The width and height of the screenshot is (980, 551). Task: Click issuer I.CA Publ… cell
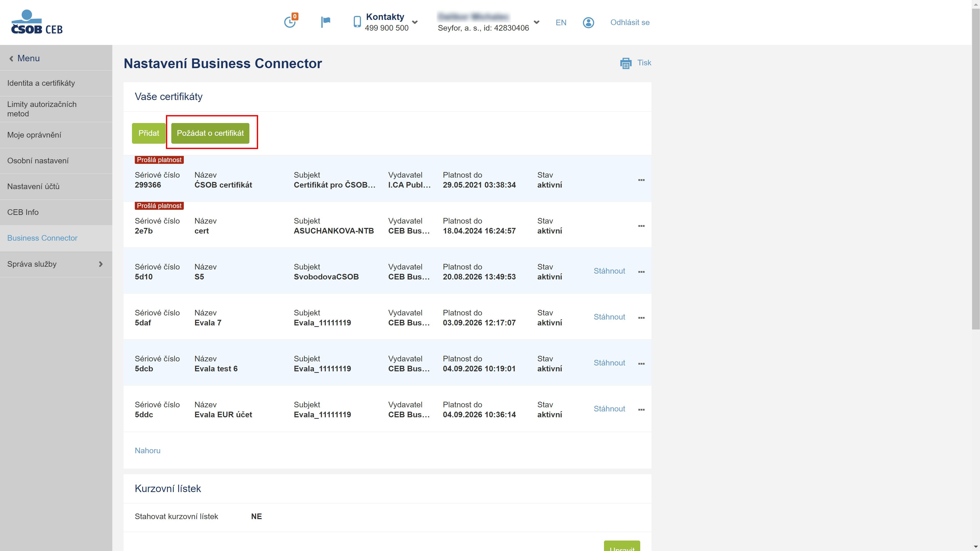(409, 185)
